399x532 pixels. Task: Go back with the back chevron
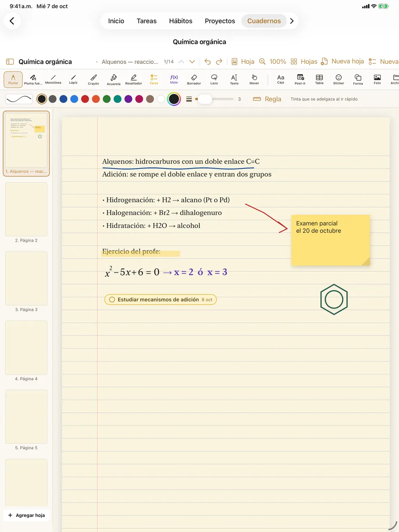tap(12, 21)
